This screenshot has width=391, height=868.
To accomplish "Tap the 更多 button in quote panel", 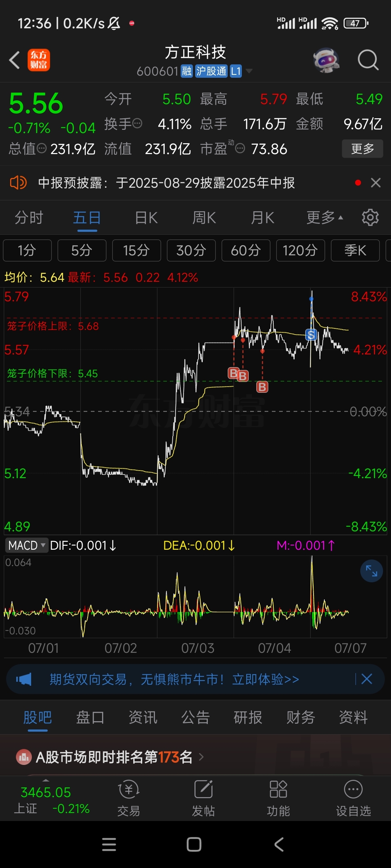I will [x=362, y=148].
